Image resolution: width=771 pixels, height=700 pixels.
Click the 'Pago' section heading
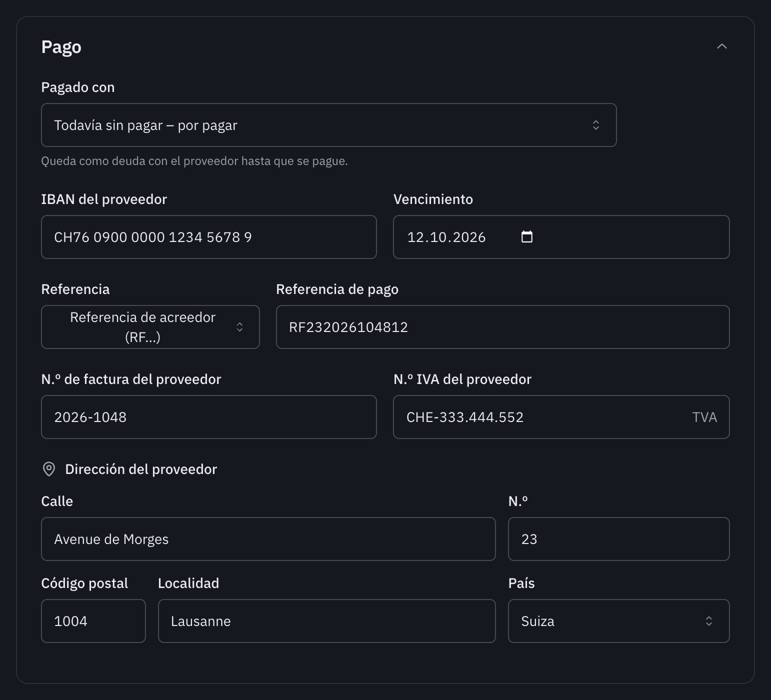(61, 47)
